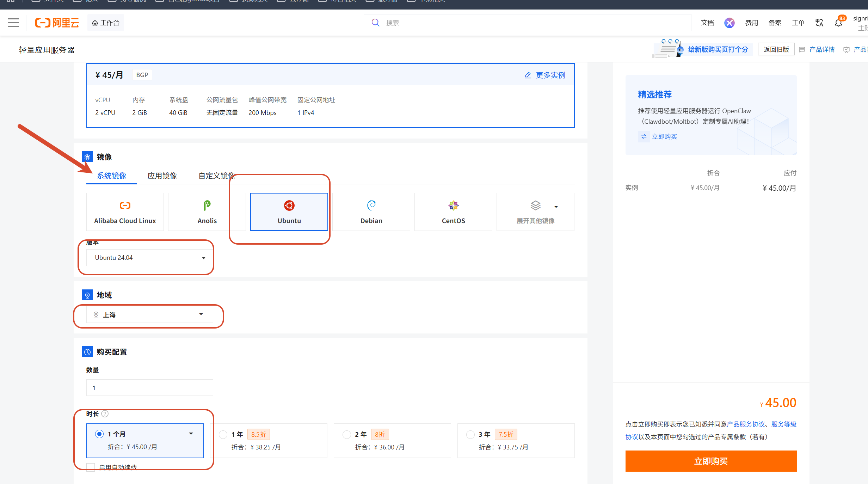Switch to the 系统镜像 tab

[112, 176]
